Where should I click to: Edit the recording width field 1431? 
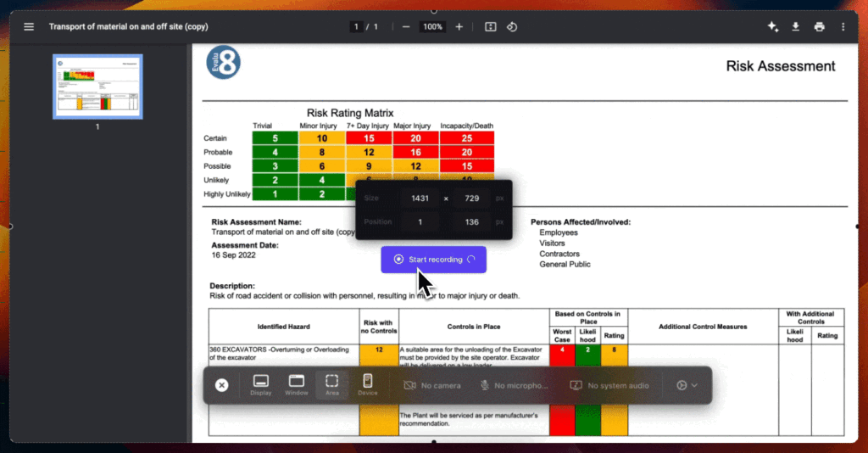pos(420,199)
